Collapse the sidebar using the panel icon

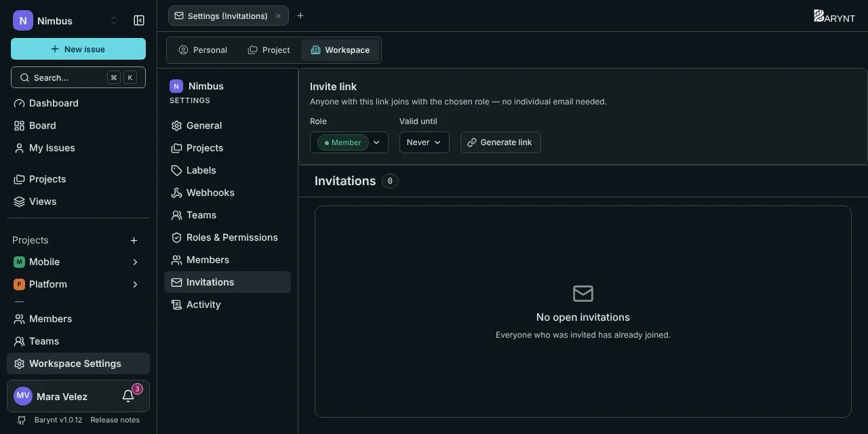coord(139,21)
